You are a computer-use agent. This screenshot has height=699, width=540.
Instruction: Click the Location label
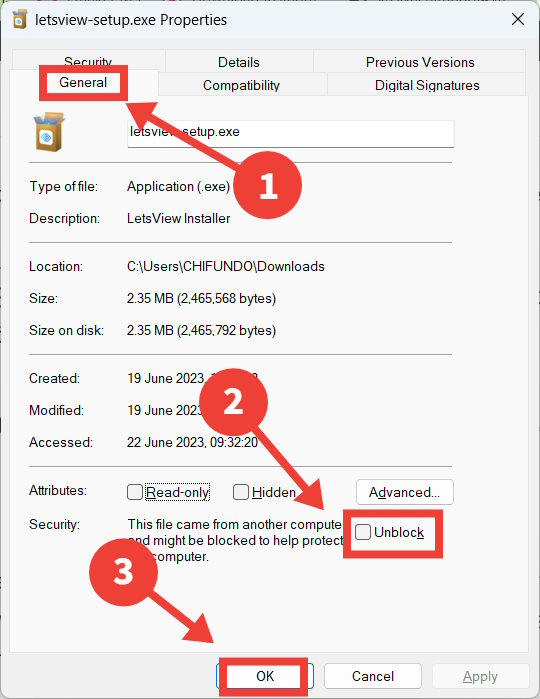tap(56, 266)
